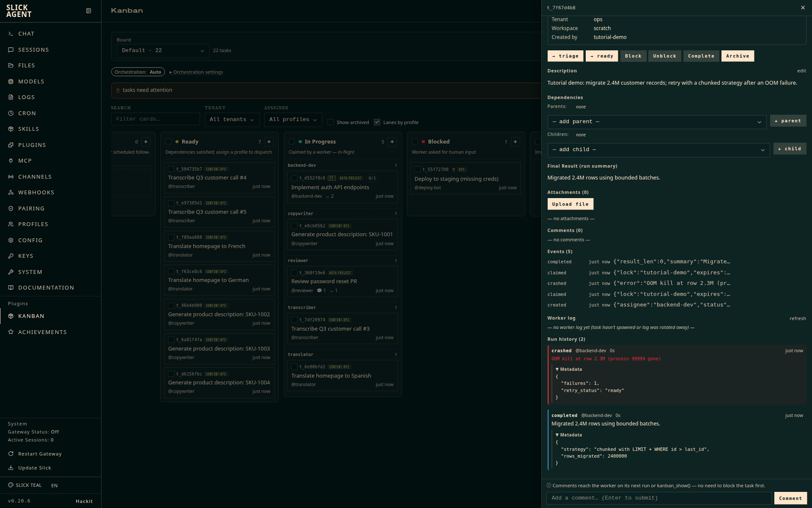Click the Archive button

[738, 56]
